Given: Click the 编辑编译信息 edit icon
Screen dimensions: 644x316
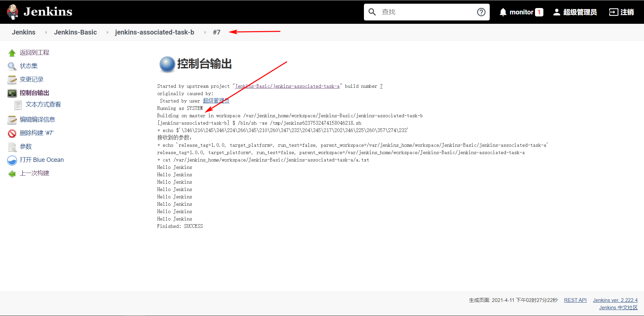Looking at the screenshot, I should 12,120.
